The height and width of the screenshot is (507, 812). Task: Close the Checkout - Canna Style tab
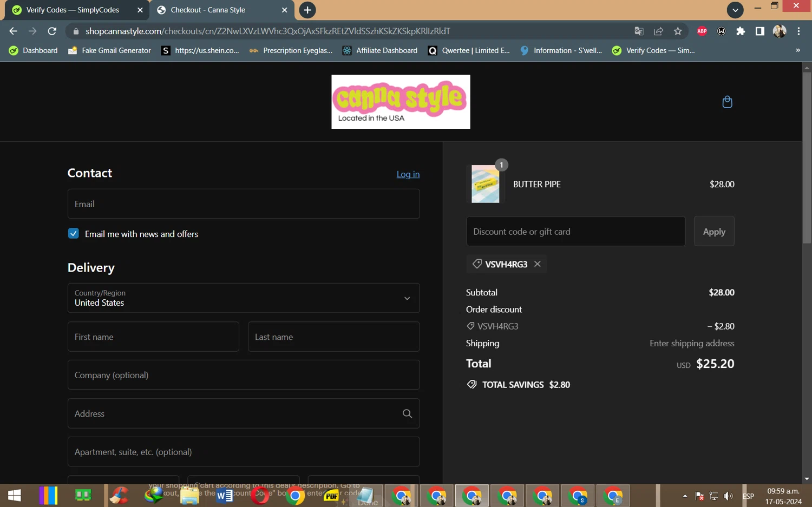point(284,10)
